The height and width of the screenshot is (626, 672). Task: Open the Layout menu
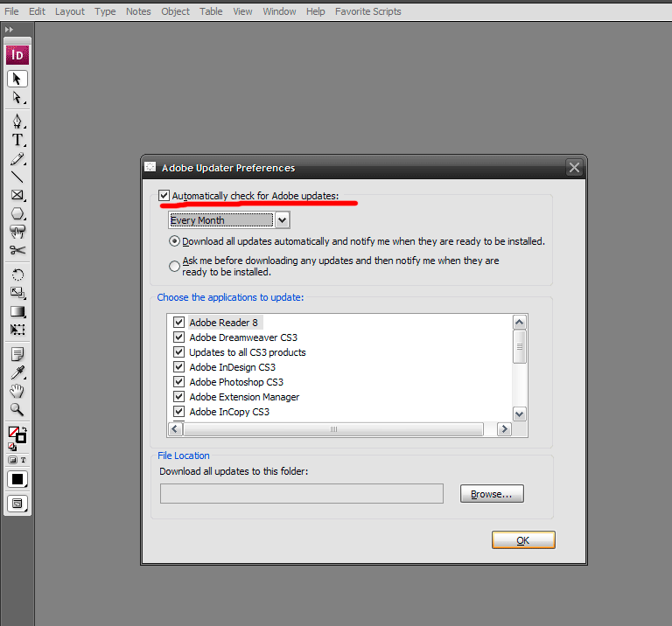[x=70, y=11]
